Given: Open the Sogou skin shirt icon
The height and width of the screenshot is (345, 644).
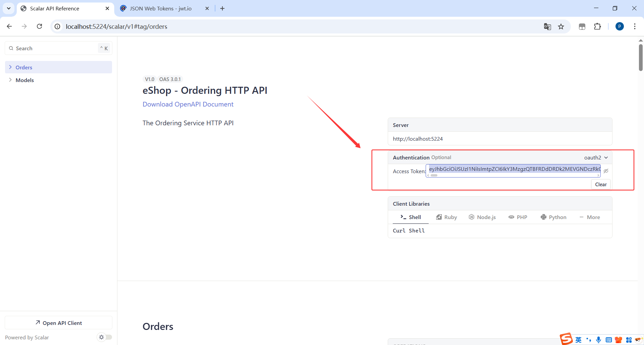Looking at the screenshot, I should point(619,340).
